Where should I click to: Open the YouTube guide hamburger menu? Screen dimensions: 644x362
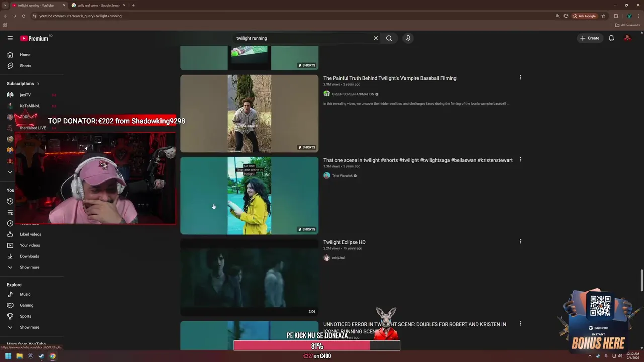pos(10,38)
